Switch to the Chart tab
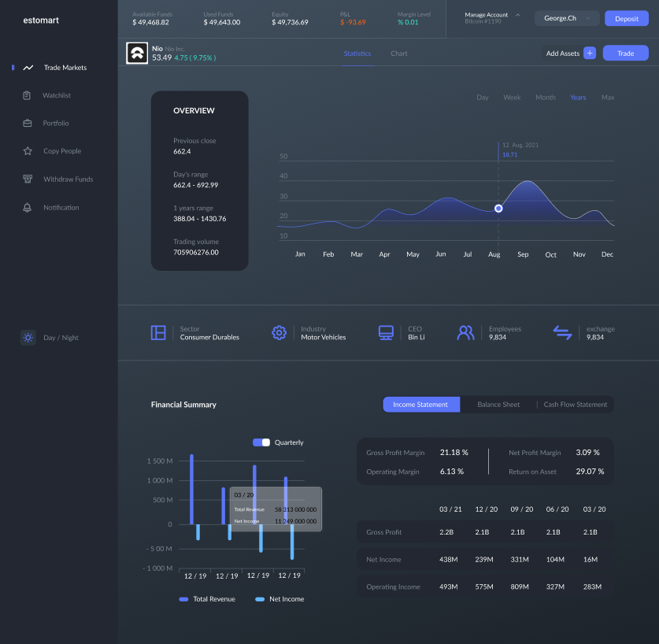Image resolution: width=659 pixels, height=644 pixels. point(399,54)
